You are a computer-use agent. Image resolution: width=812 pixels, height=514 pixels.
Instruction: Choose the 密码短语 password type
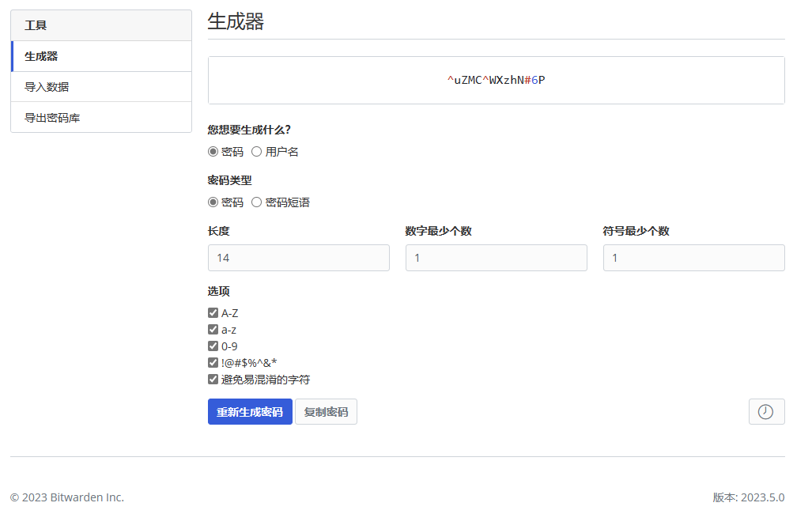257,202
